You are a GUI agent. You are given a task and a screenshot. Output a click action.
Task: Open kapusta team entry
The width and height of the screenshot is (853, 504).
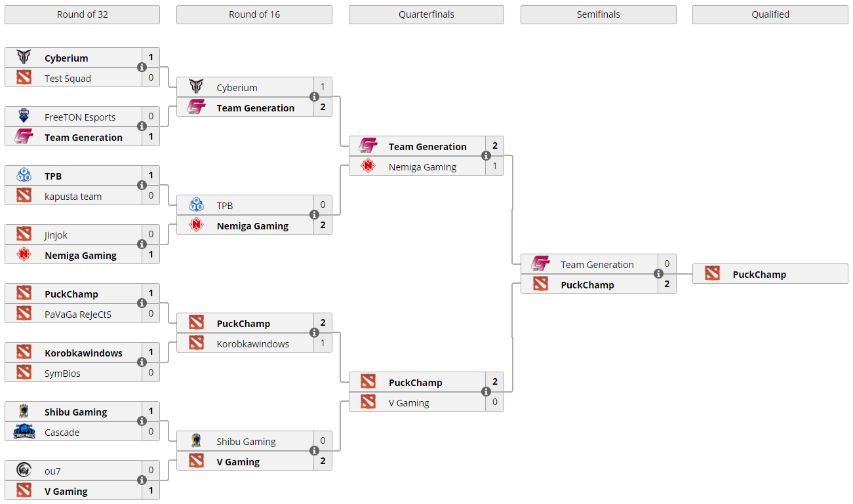73,196
